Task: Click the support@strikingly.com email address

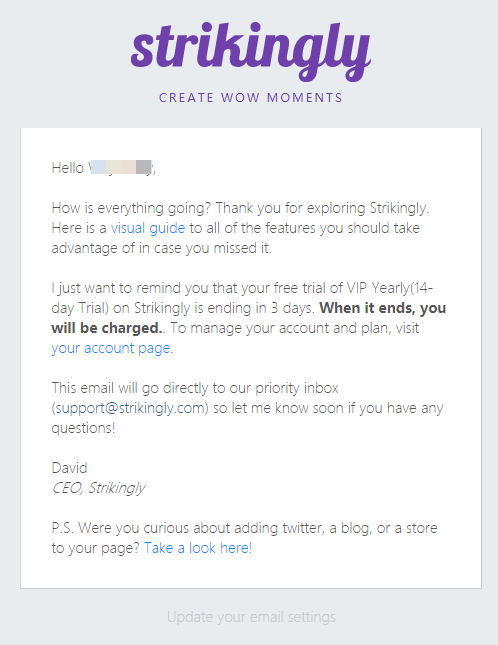Action: (132, 408)
